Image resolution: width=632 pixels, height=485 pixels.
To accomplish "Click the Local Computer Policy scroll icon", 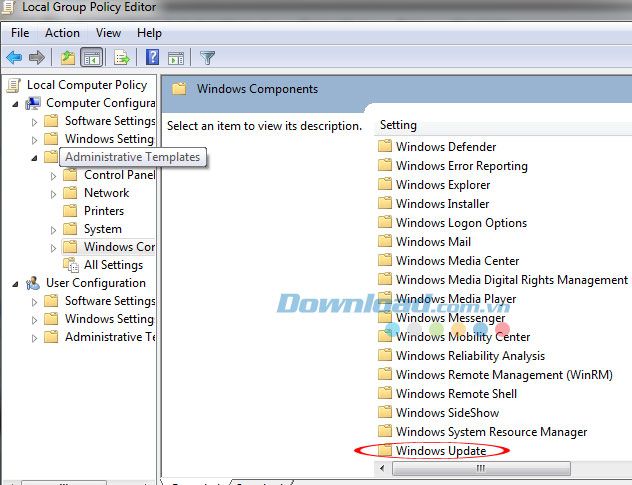I will [x=13, y=85].
